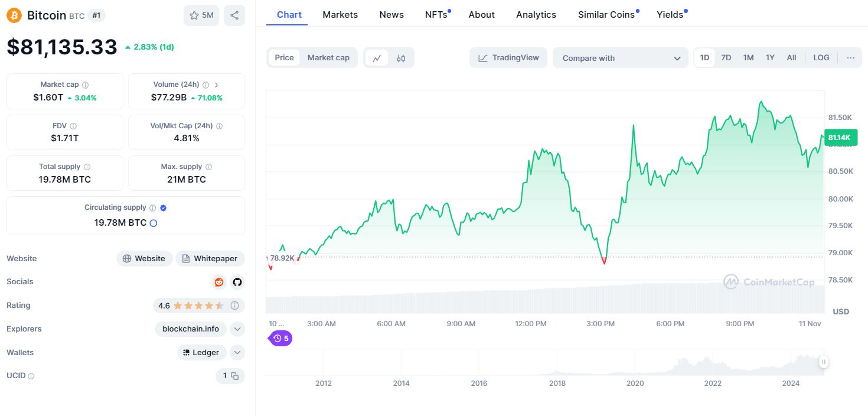Show Total supply info icon

tap(87, 167)
